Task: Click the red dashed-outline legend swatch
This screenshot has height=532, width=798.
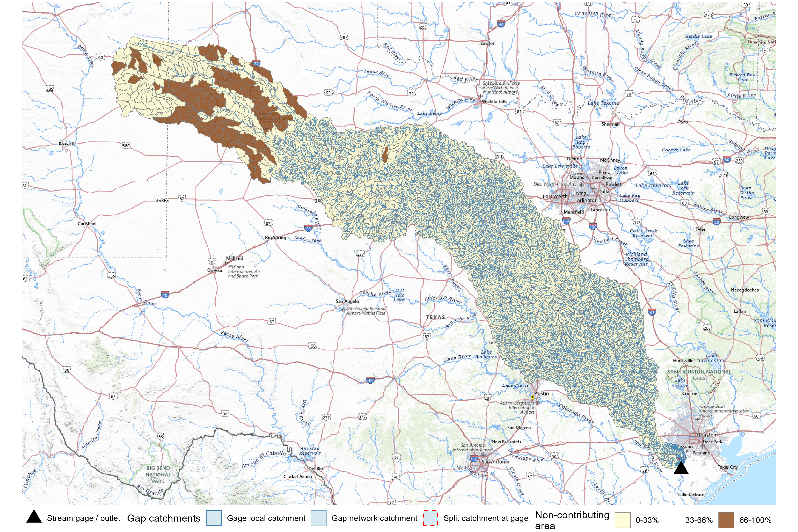Action: tap(430, 518)
